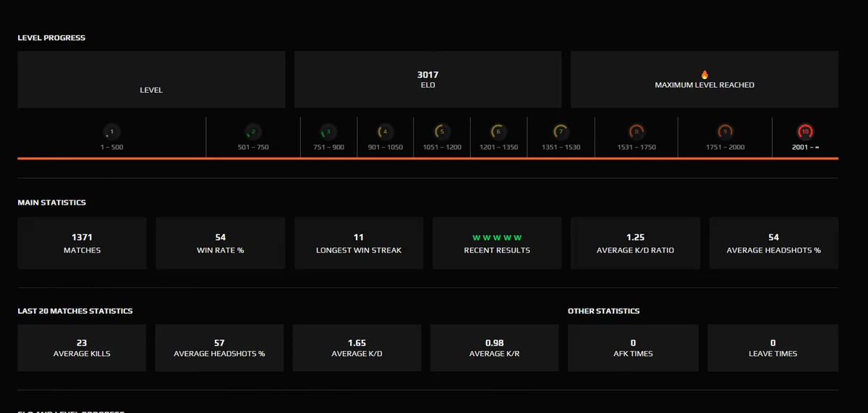This screenshot has width=868, height=413.
Task: Click the level 1 badge icon
Action: click(111, 132)
